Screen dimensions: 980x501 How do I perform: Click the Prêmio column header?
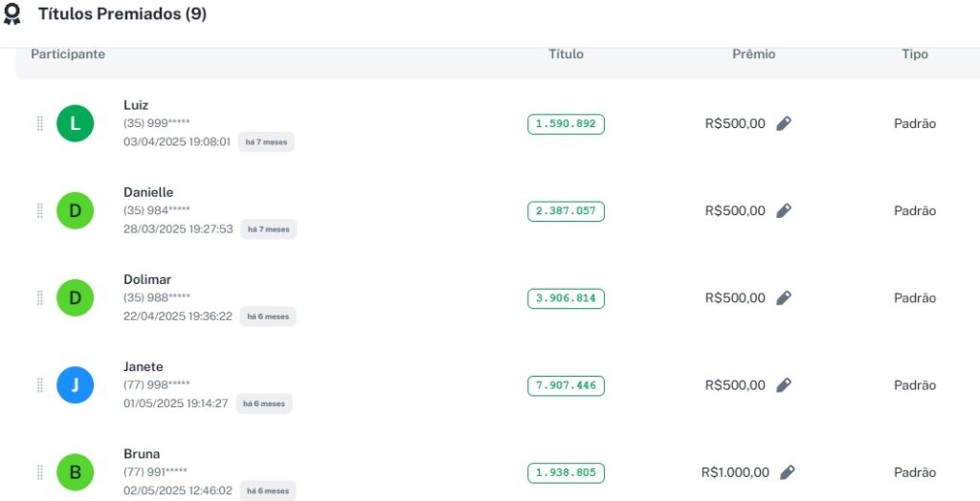[753, 54]
